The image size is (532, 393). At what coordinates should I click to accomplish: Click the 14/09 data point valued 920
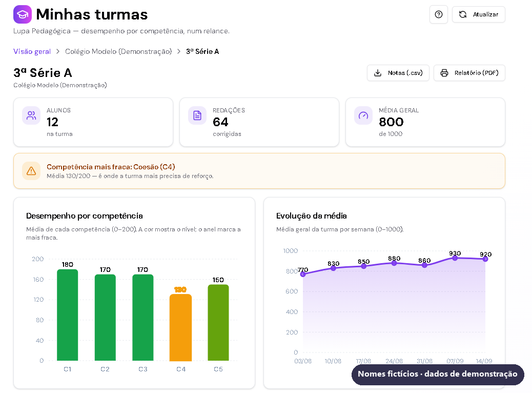(485, 259)
